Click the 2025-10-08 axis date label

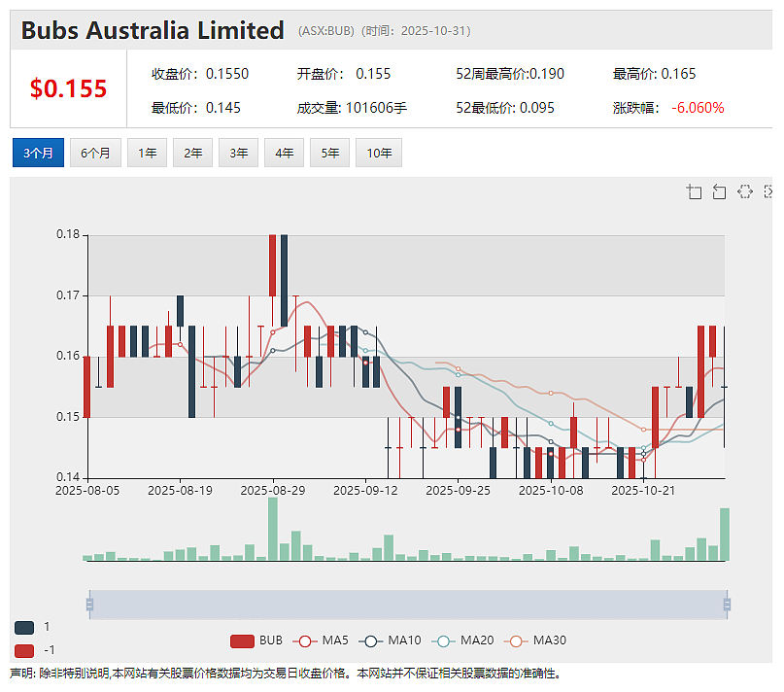coord(551,491)
